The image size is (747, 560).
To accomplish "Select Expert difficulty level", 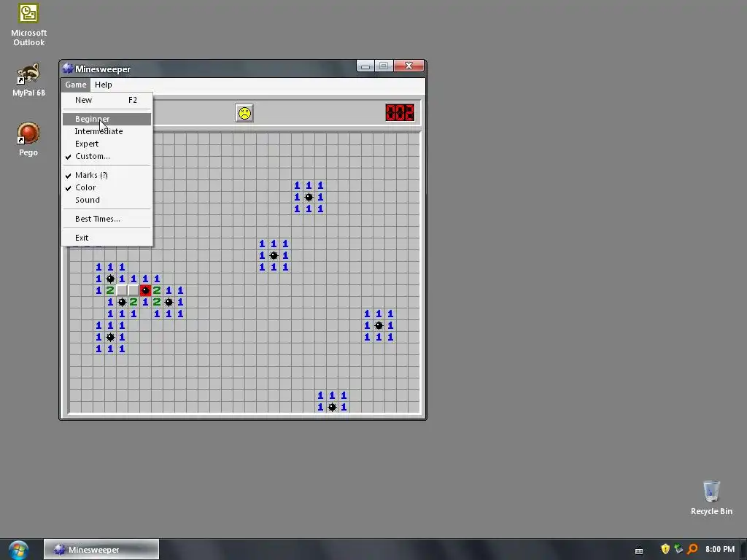I will pos(107,144).
